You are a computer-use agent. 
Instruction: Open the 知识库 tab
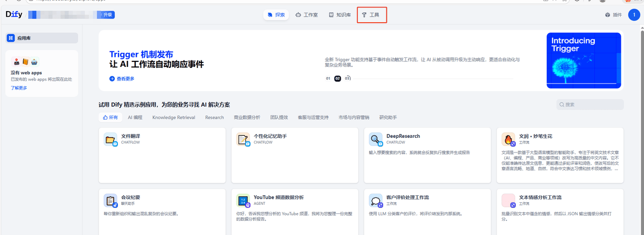pyautogui.click(x=340, y=15)
